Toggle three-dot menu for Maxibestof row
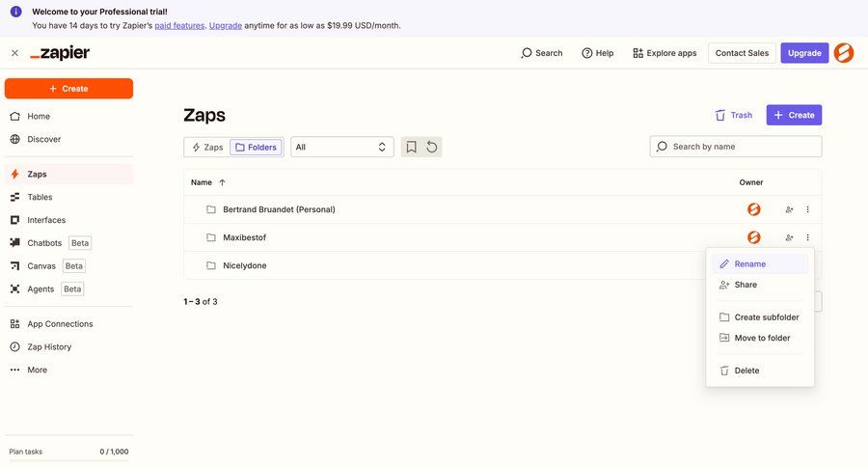Screen dimensions: 868x467 tap(807, 237)
